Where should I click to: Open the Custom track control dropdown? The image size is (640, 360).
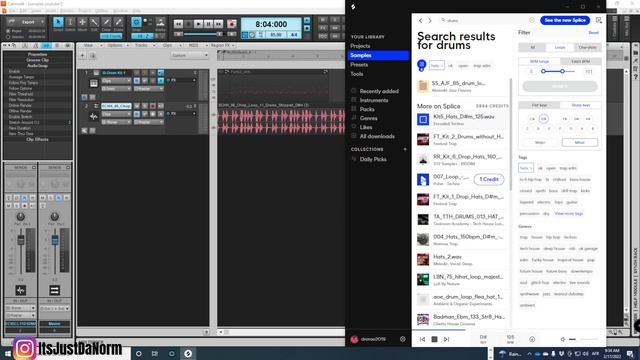pos(189,55)
